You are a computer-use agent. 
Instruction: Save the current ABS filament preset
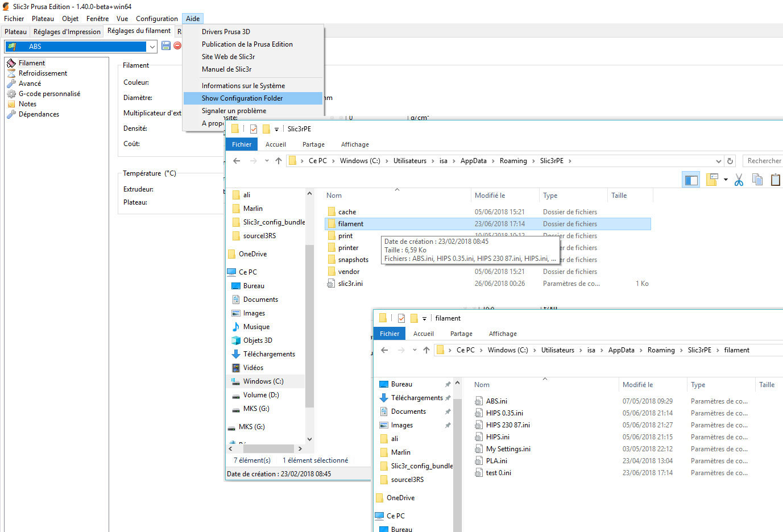(x=166, y=46)
